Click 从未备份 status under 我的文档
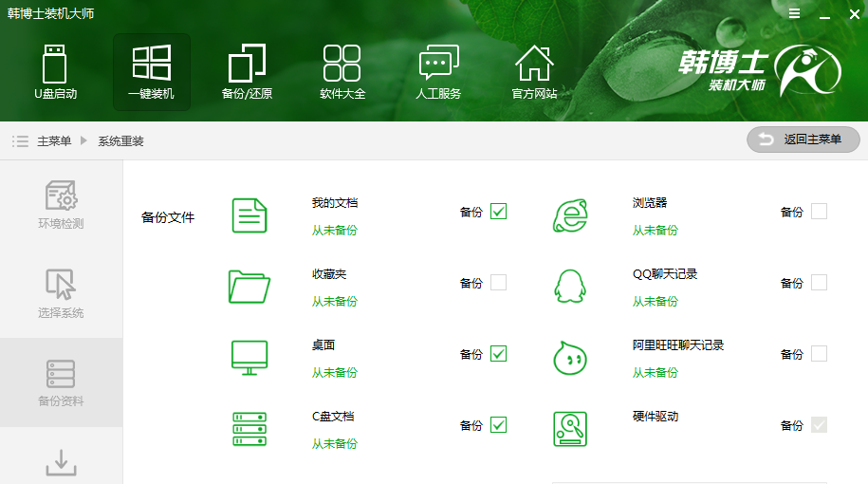Screen dimensions: 868x484 coord(334,231)
